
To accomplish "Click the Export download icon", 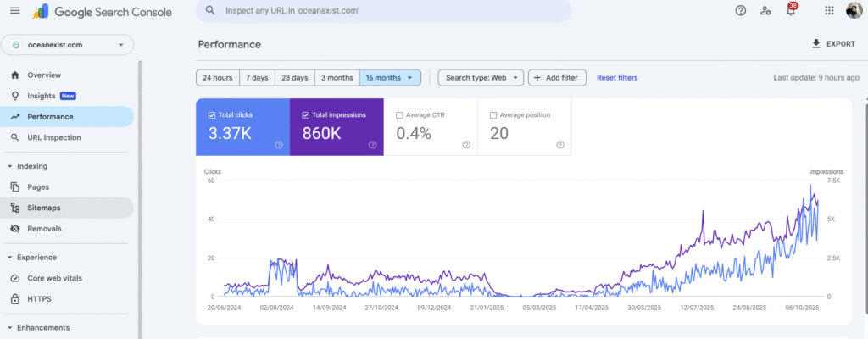I will (816, 44).
